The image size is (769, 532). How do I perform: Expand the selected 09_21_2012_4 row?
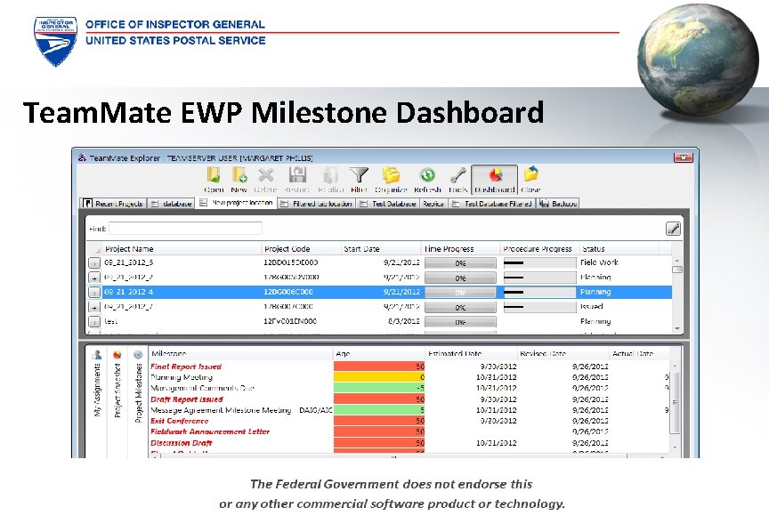[x=94, y=293]
